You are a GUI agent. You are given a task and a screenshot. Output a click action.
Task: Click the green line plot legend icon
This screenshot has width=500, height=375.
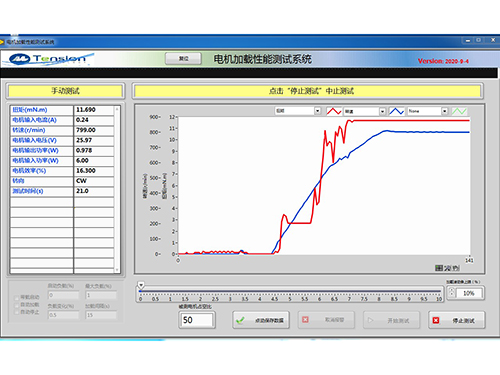(x=459, y=111)
